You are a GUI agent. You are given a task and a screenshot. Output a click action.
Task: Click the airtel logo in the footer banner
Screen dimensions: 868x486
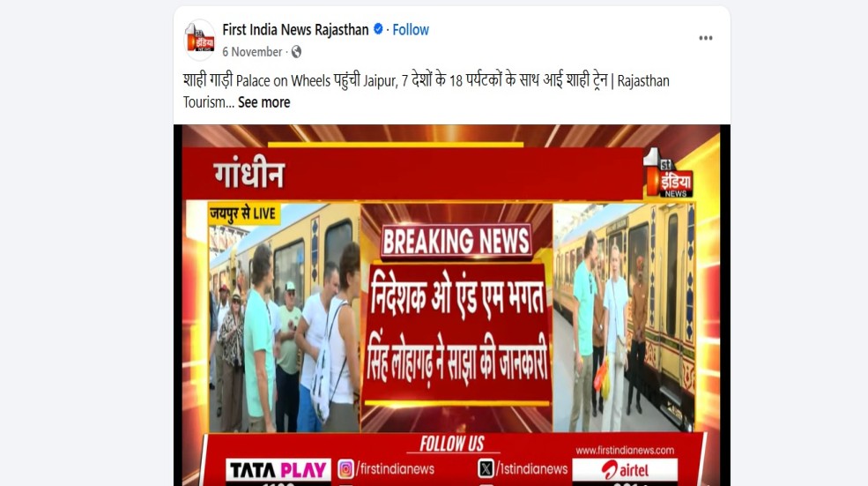click(625, 470)
